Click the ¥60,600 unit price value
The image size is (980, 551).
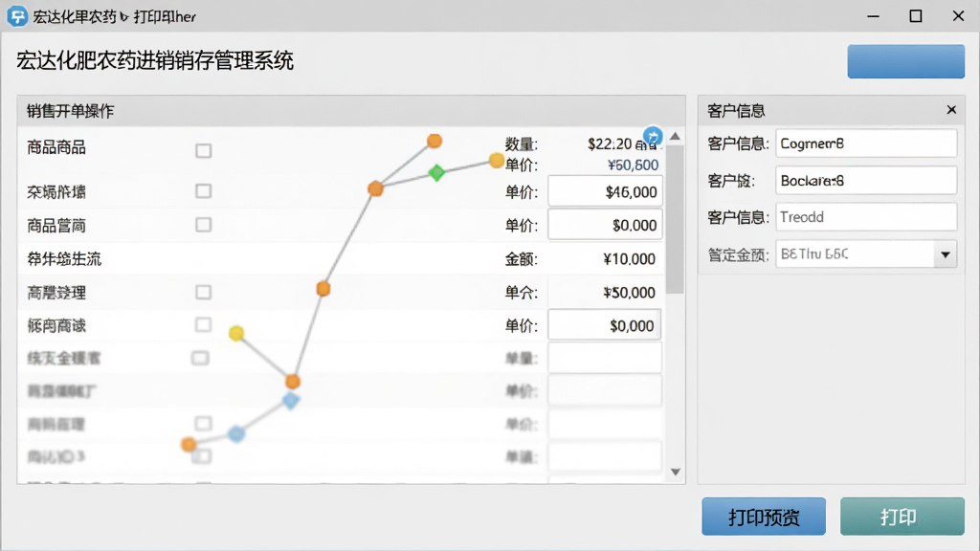[x=633, y=165]
